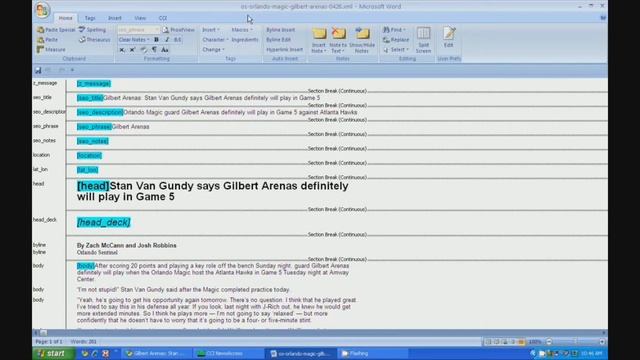Image resolution: width=640 pixels, height=360 pixels.
Task: Click the Word help icon
Action: [603, 18]
